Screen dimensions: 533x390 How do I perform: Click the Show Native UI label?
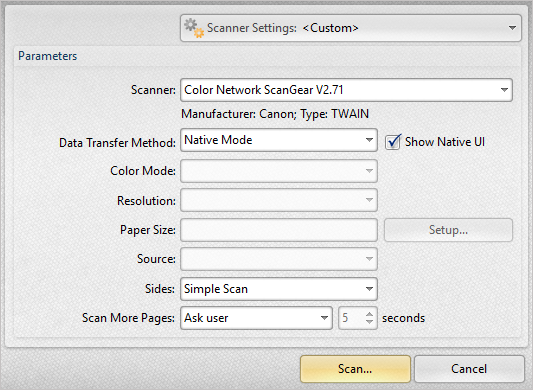pos(445,142)
